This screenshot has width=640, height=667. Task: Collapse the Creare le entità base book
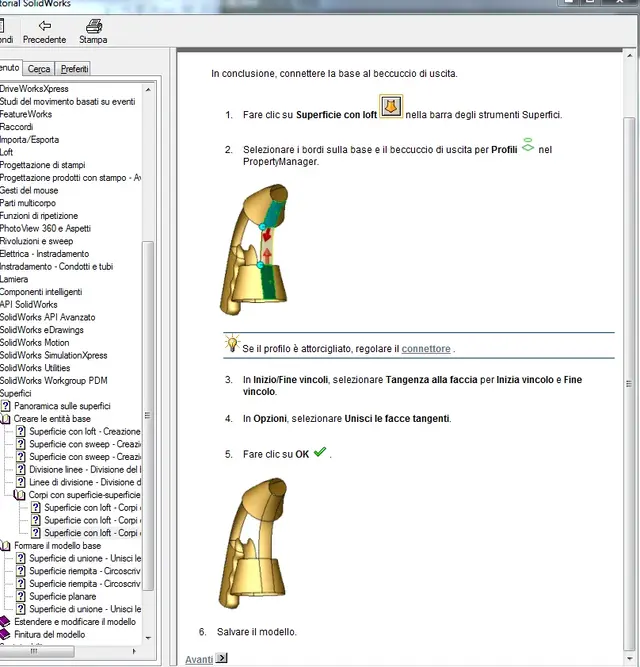click(x=5, y=419)
